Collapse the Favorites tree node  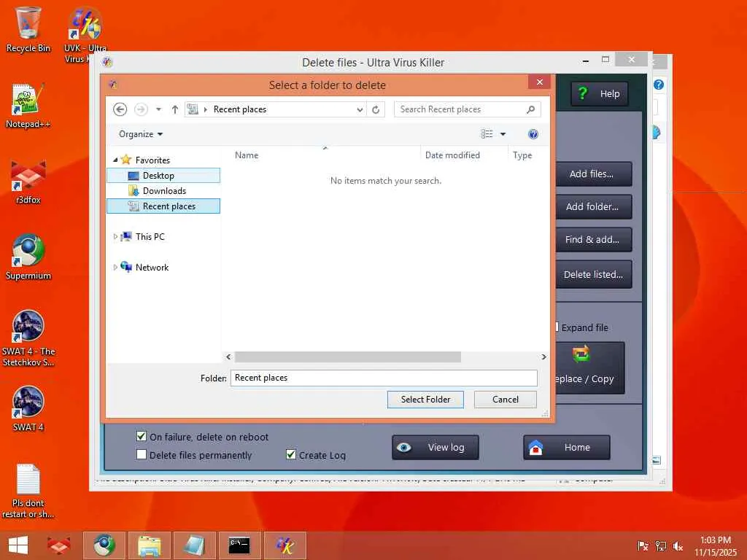[115, 160]
